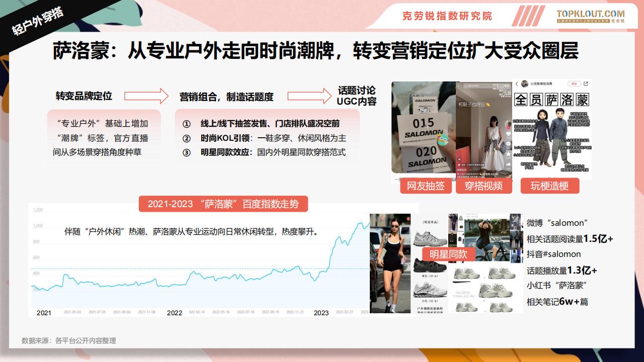
Task: Tap the comment bubble icon in outfit video
Action: point(508,145)
